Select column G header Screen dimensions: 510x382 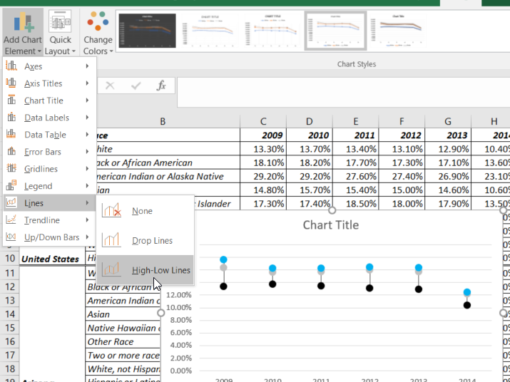point(448,121)
